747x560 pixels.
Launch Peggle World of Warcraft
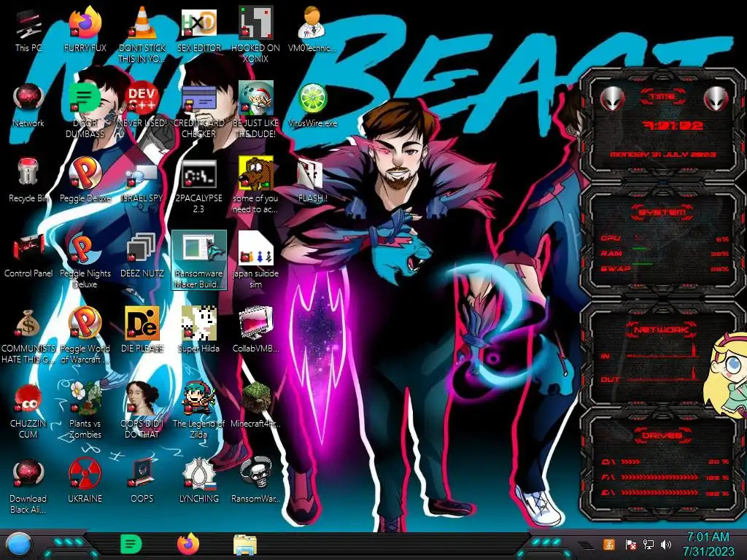(85, 335)
